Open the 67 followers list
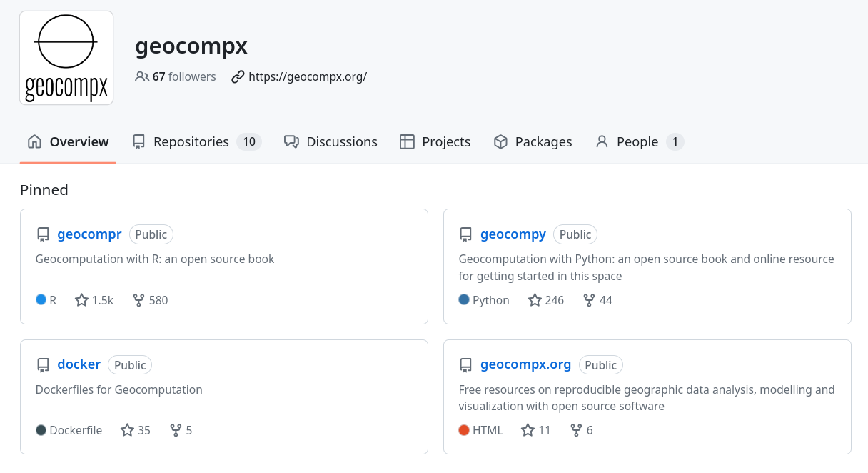This screenshot has height=473, width=868. click(x=176, y=76)
